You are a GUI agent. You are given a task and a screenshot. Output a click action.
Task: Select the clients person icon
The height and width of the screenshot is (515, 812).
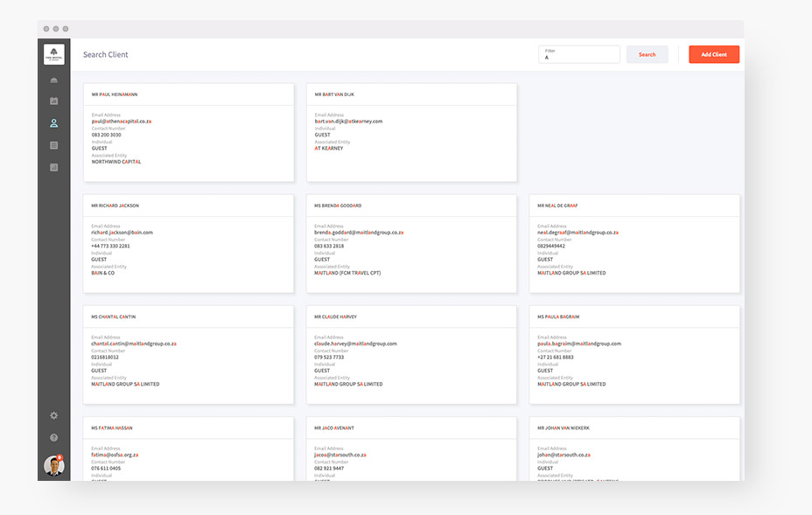tap(54, 123)
